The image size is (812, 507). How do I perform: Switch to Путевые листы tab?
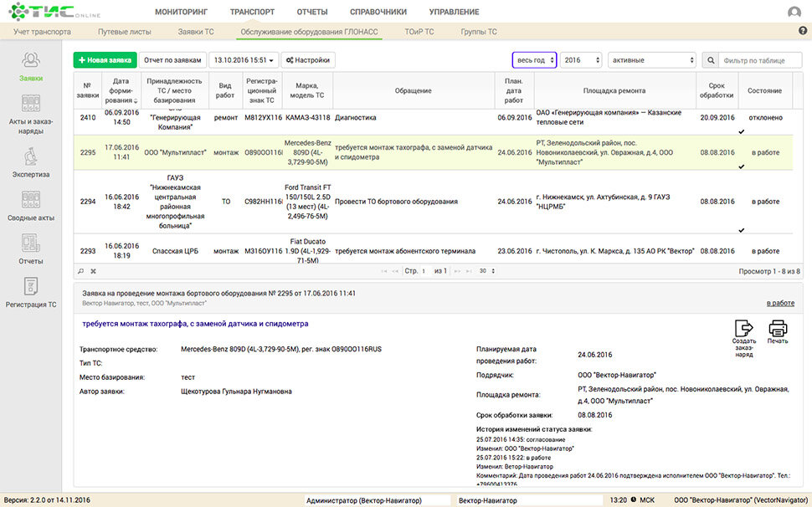(x=124, y=32)
